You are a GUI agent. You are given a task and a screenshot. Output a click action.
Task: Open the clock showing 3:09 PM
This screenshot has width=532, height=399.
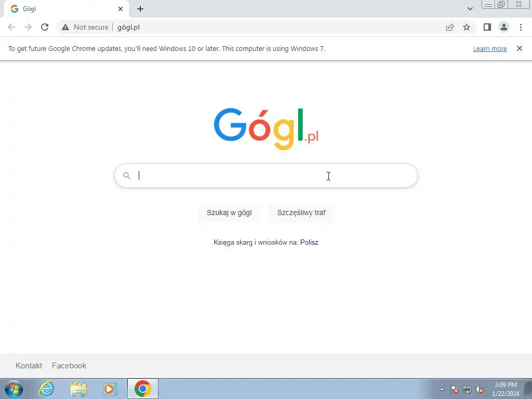coord(506,389)
